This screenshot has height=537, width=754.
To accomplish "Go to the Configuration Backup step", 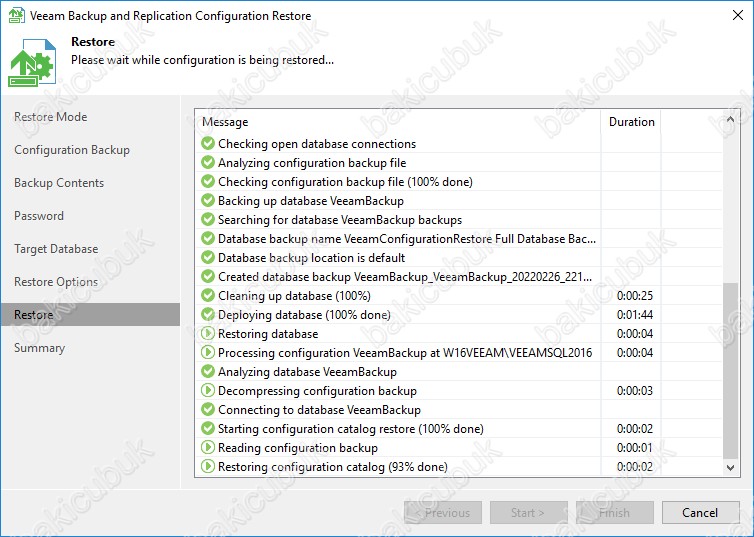I will [72, 150].
